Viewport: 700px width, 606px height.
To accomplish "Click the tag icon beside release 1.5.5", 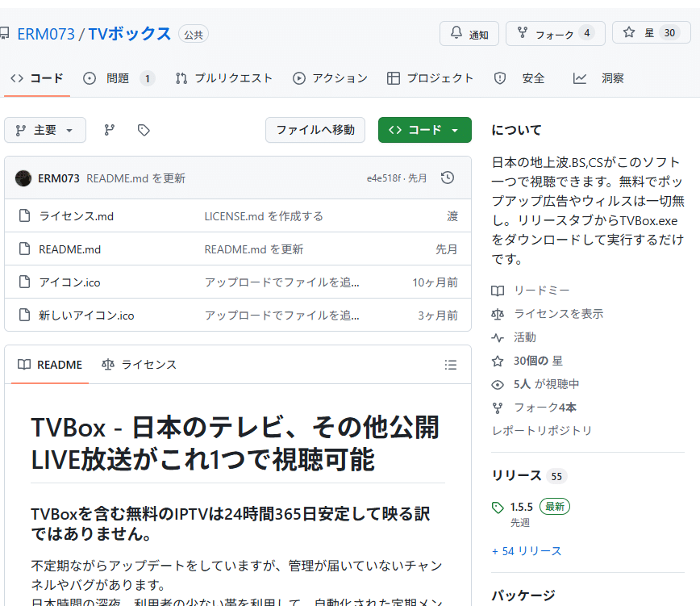I will tap(498, 508).
